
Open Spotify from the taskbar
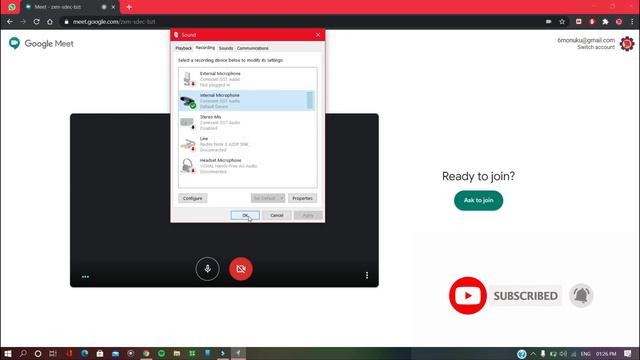[161, 353]
